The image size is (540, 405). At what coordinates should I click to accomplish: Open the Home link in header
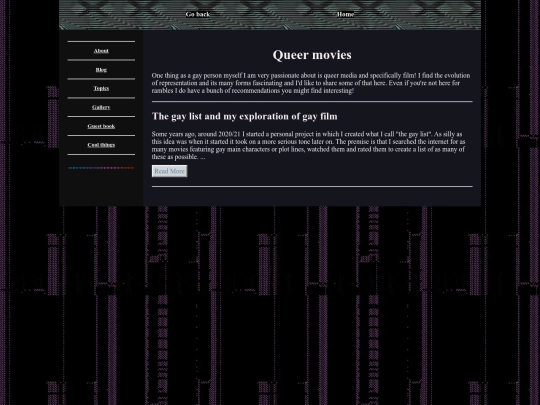pos(345,14)
